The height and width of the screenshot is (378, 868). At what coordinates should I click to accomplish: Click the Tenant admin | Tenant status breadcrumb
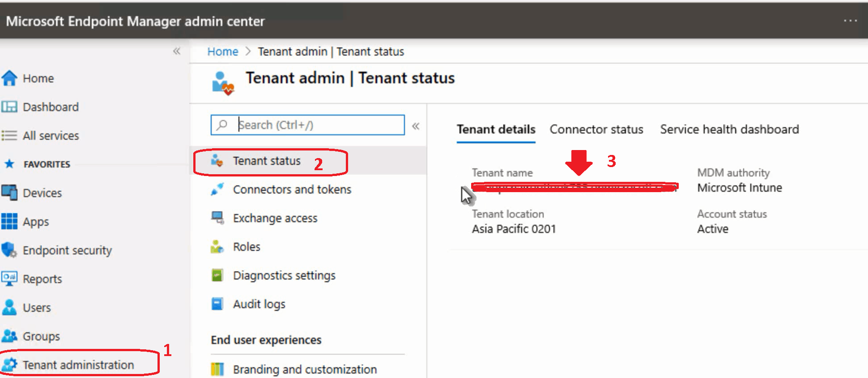coord(331,52)
